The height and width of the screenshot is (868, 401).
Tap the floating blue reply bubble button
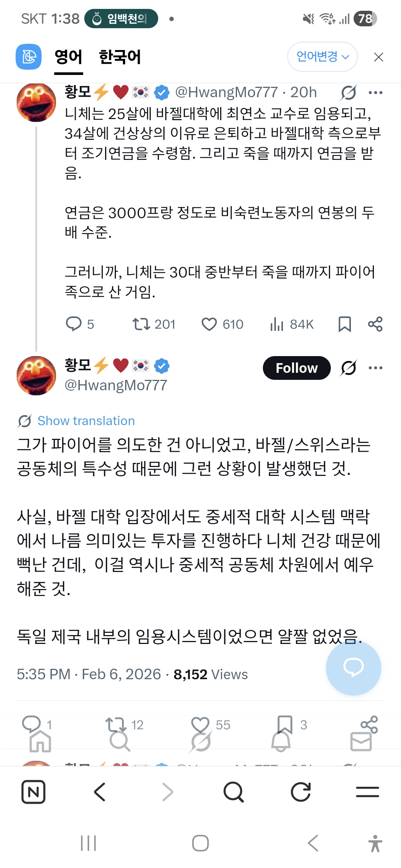tap(353, 667)
